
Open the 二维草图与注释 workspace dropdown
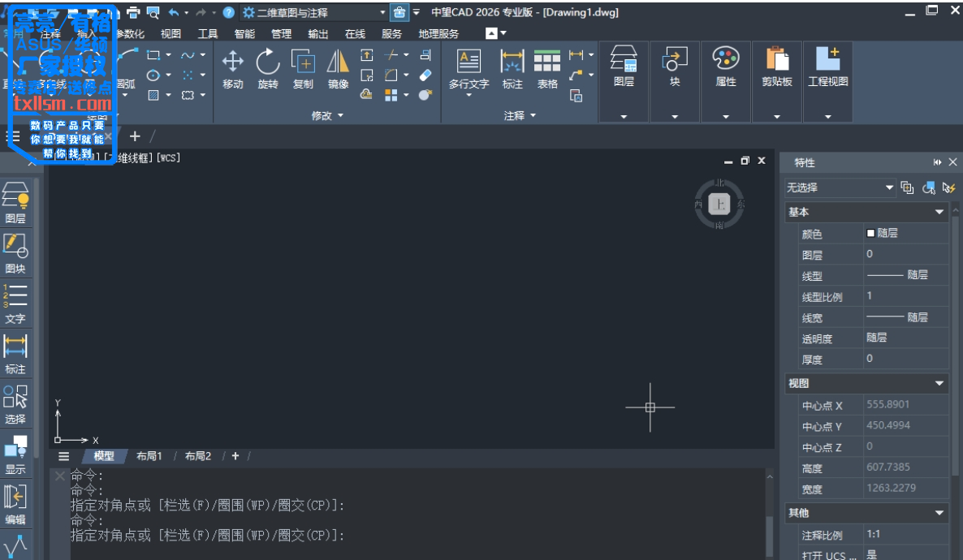[x=382, y=12]
